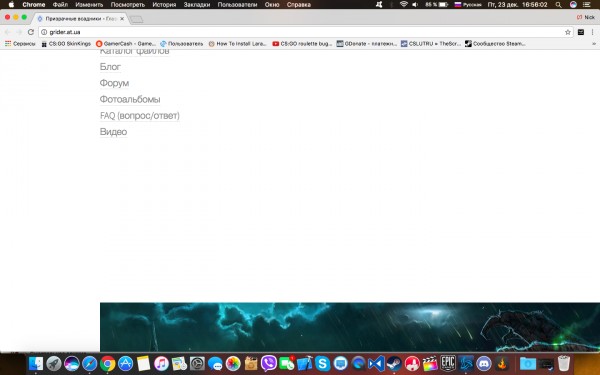
Task: Bookmark this page with the star icon
Action: (568, 32)
